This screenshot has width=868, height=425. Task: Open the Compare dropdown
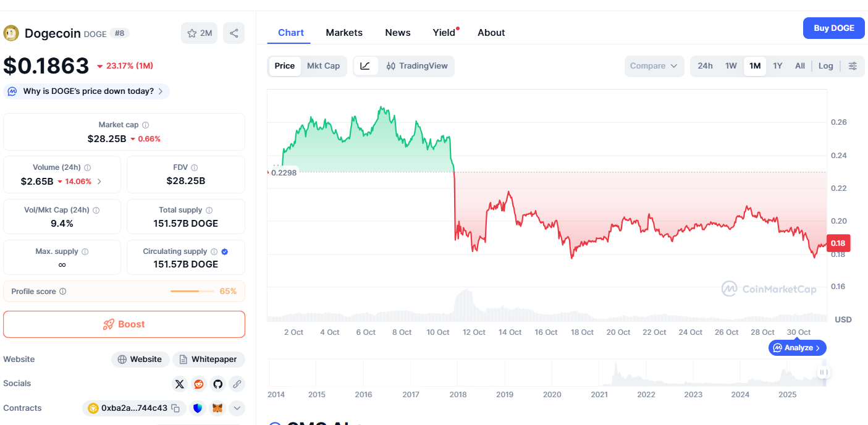[x=654, y=66]
